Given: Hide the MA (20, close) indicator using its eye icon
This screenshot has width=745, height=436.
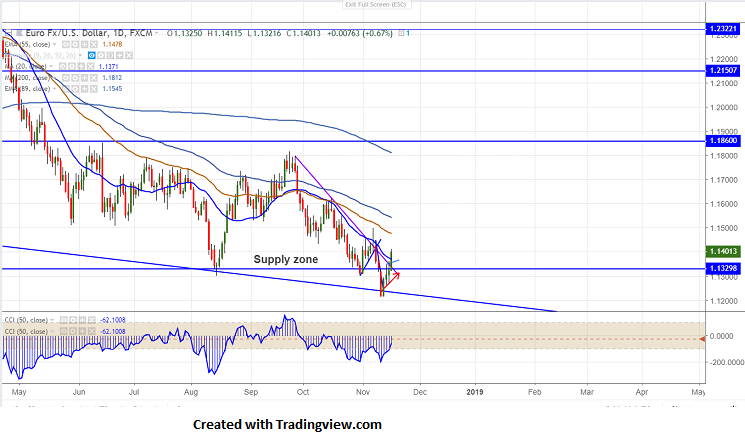Looking at the screenshot, I should click(x=63, y=66).
